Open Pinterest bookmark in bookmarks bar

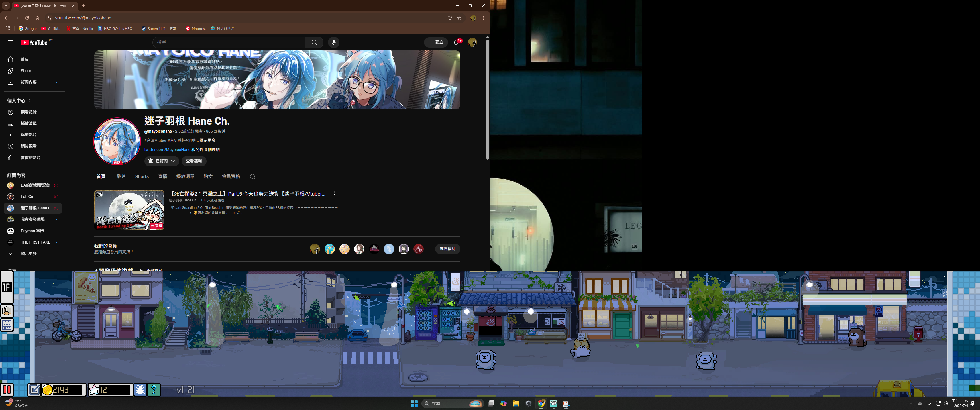(x=195, y=28)
